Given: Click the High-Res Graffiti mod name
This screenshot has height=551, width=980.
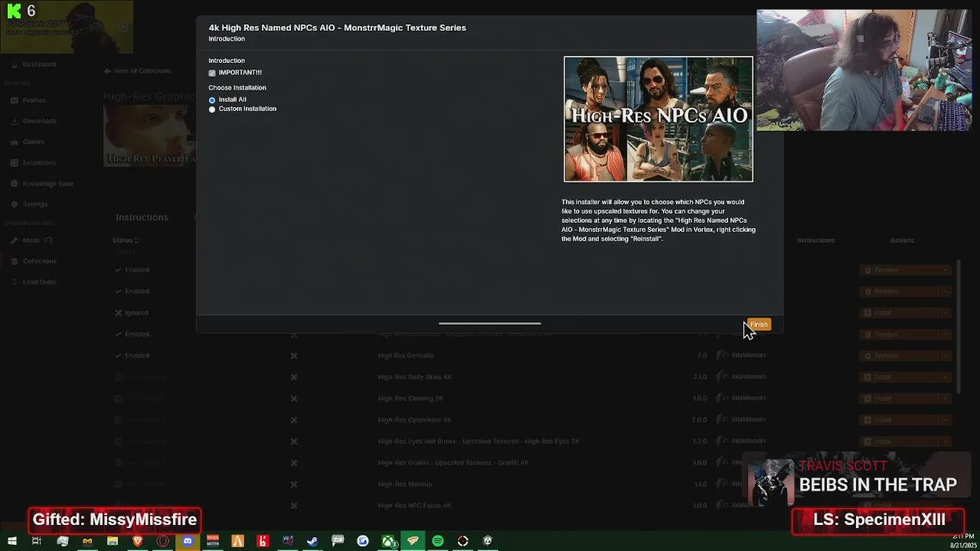Looking at the screenshot, I should coord(453,463).
